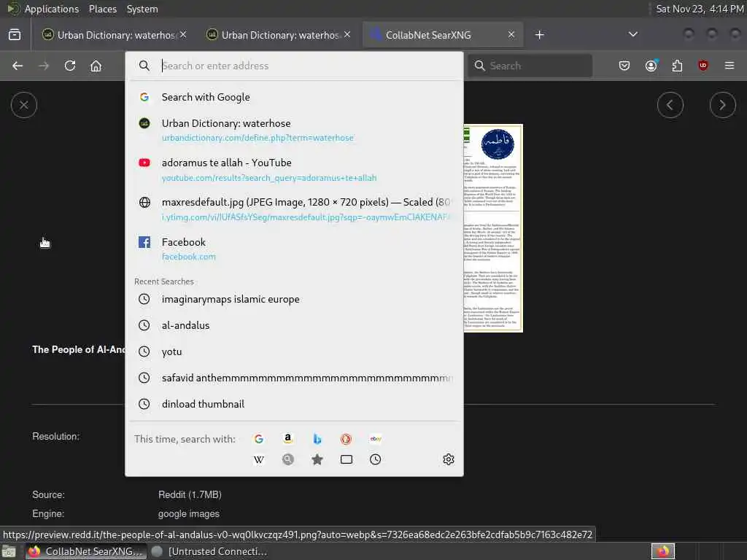The width and height of the screenshot is (747, 560).
Task: Click the separate Search box
Action: coord(530,66)
